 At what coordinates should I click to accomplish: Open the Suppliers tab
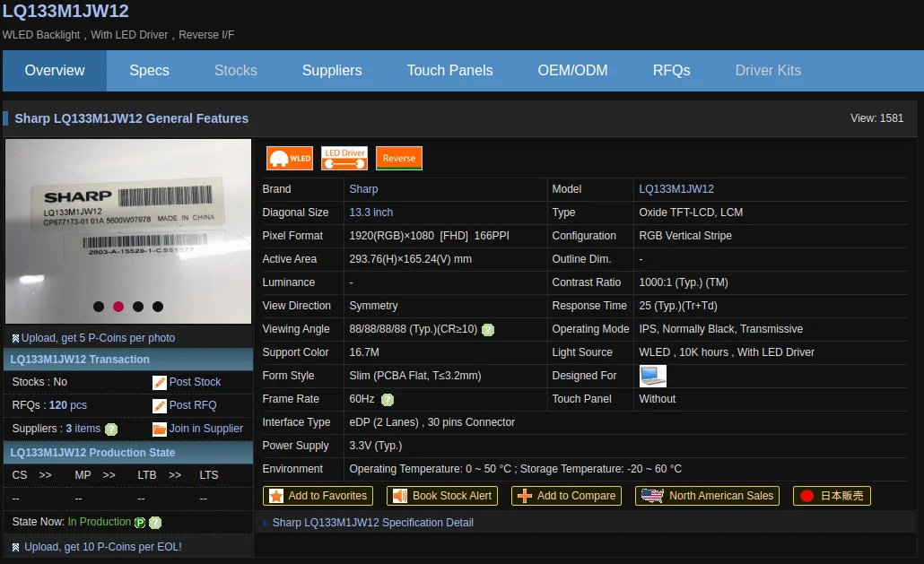click(332, 71)
